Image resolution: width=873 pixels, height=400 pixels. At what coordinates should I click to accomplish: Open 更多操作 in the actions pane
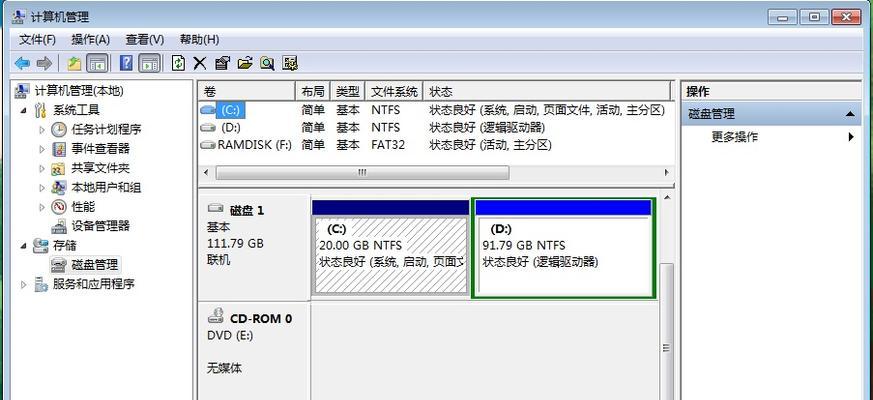click(x=734, y=136)
